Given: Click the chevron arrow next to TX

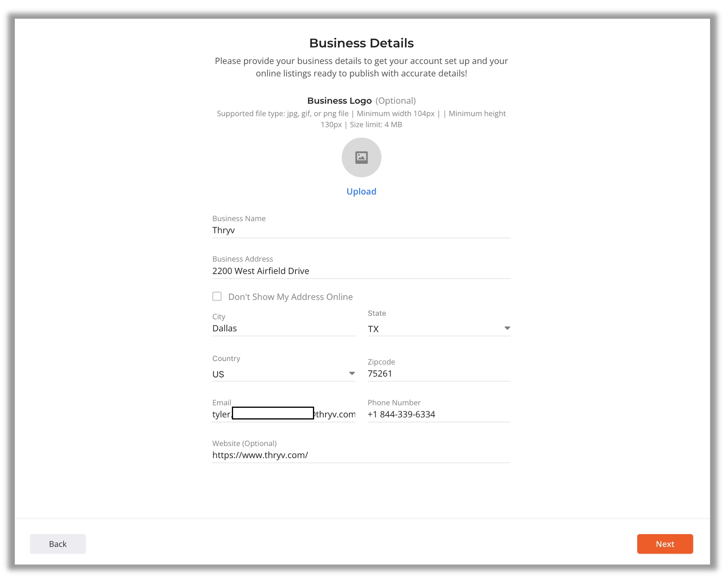Looking at the screenshot, I should click(507, 328).
